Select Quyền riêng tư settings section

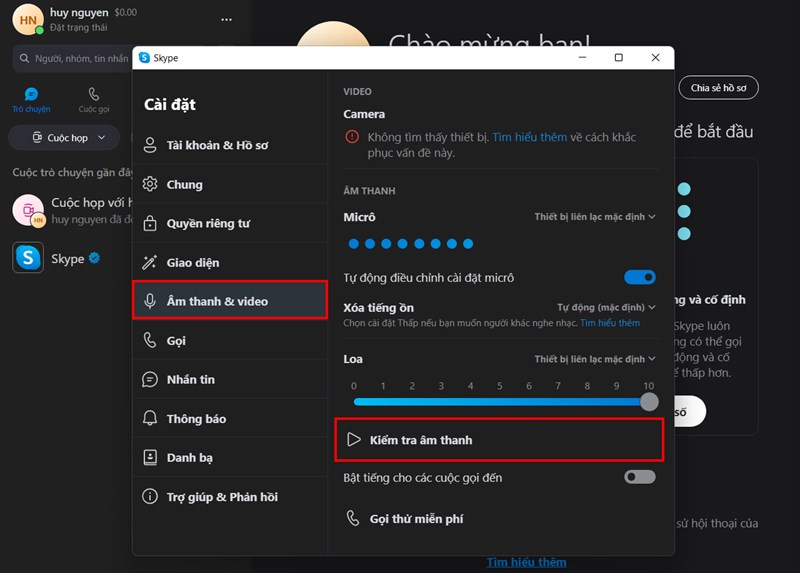tap(230, 223)
